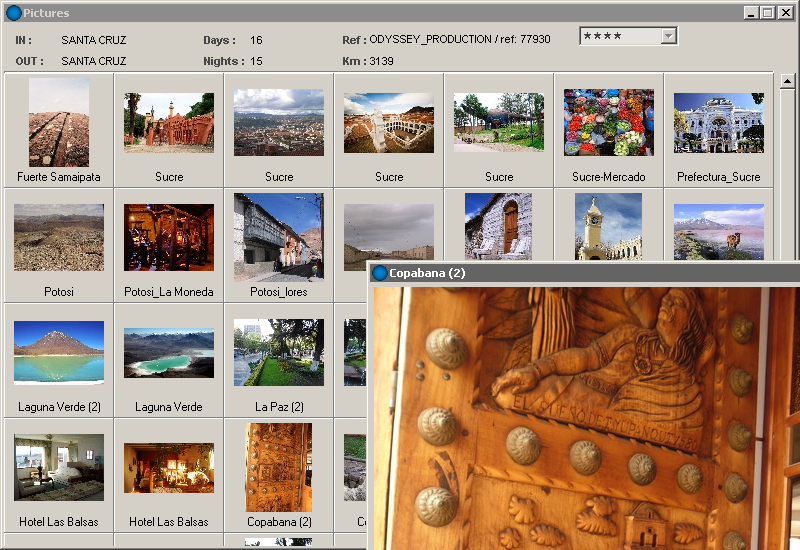The width and height of the screenshot is (800, 550).
Task: Click the La Paz (2) picture
Action: tap(279, 352)
